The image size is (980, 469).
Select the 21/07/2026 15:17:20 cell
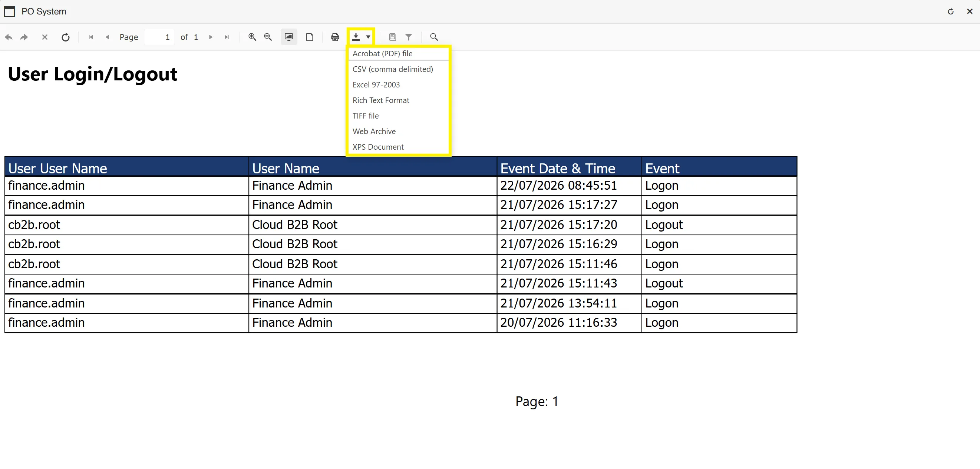tap(569, 225)
